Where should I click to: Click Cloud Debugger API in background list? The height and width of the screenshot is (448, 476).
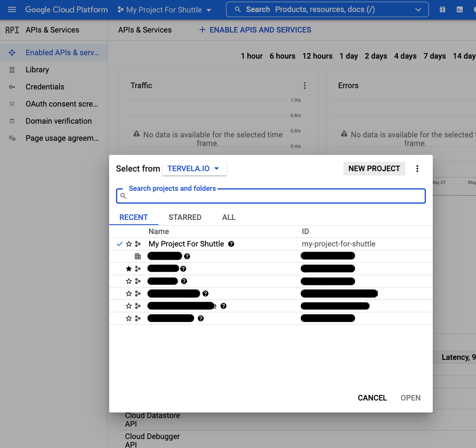point(152,440)
